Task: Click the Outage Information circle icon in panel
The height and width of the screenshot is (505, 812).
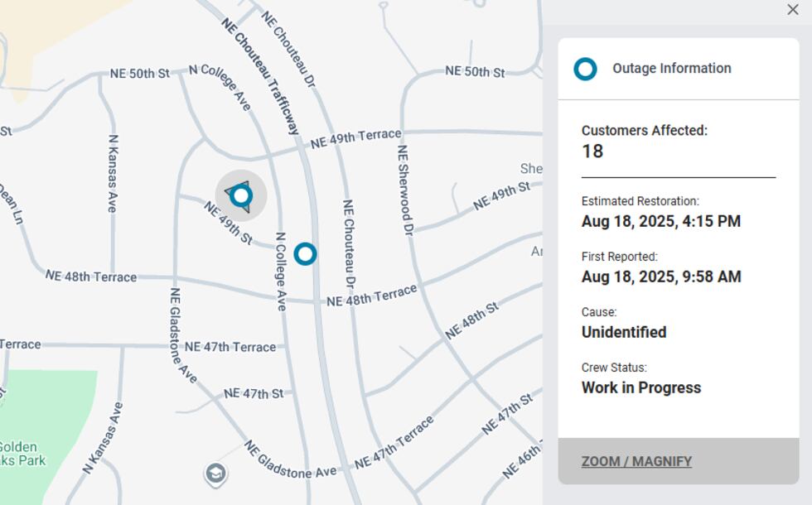Action: (585, 70)
